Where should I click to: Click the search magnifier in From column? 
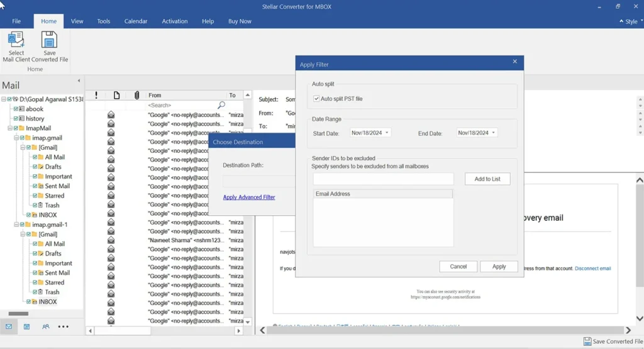click(x=221, y=105)
